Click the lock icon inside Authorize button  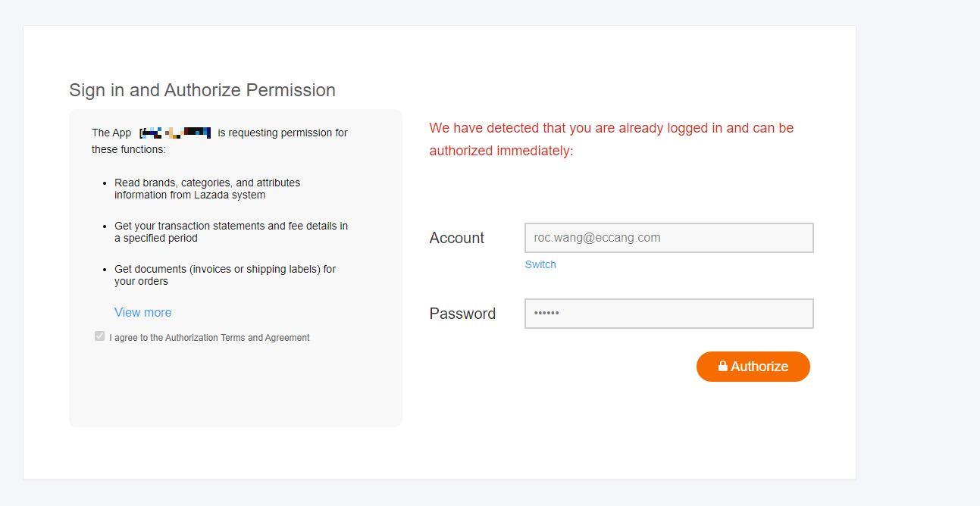tap(723, 366)
